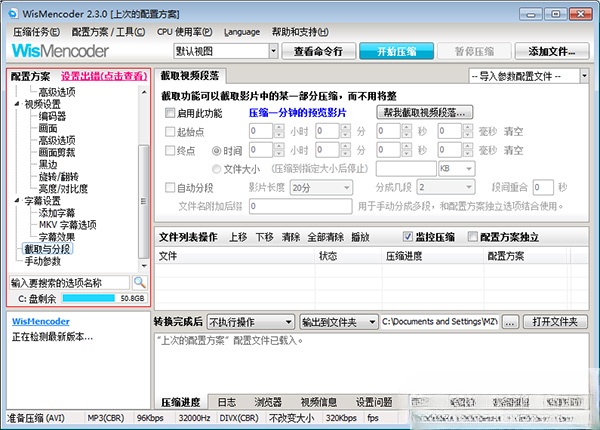The image size is (600, 430).
Task: Select 添加字幕 tree item
Action: coord(57,213)
